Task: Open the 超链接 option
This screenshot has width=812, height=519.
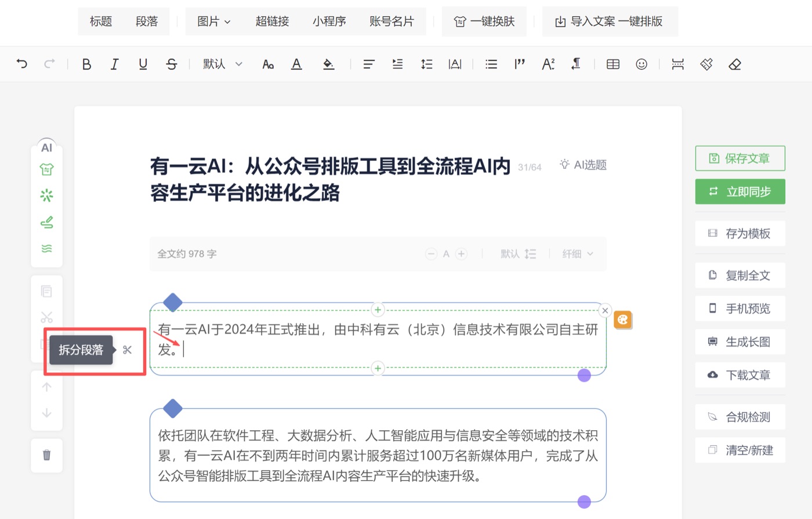Action: coord(273,21)
